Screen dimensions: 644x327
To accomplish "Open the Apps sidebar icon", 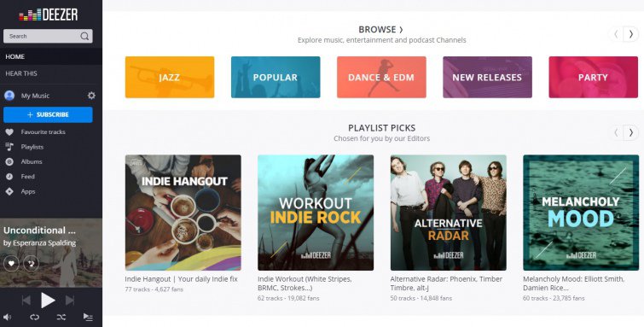I will click(9, 191).
